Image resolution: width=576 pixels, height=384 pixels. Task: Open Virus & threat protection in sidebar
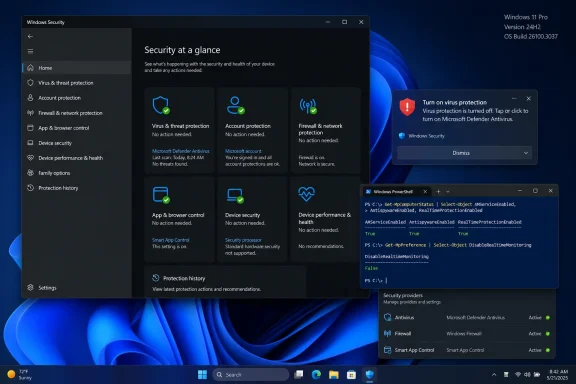pyautogui.click(x=76, y=83)
